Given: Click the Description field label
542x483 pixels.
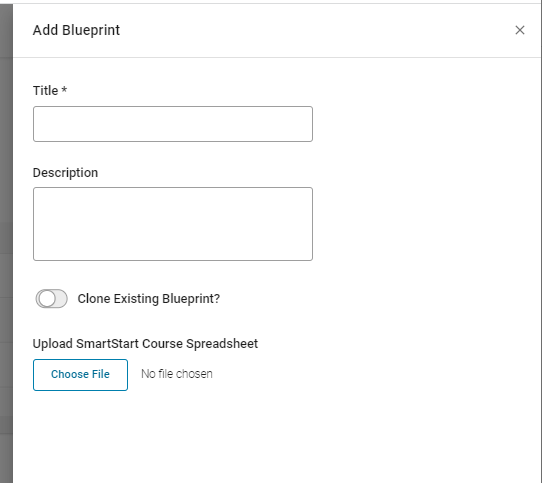Looking at the screenshot, I should [65, 173].
